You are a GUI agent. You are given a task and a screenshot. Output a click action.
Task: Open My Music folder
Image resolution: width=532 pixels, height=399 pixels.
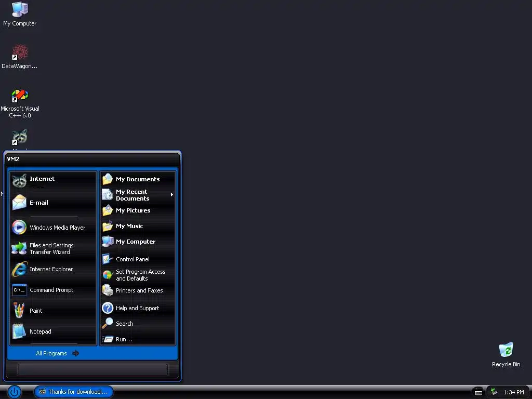click(x=138, y=226)
